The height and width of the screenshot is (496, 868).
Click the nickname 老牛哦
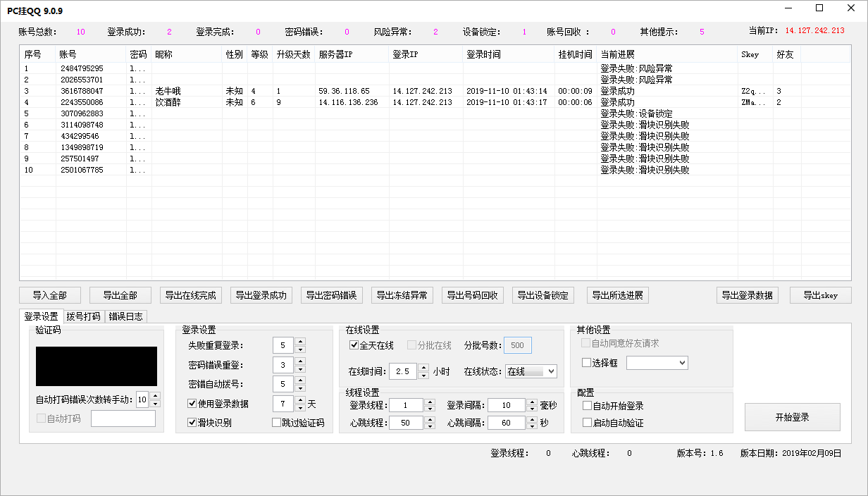168,91
